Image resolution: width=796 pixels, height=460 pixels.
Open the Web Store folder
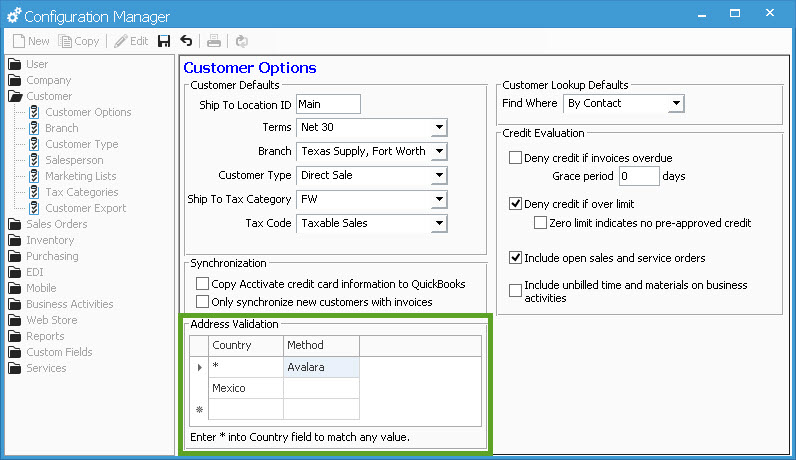coord(43,320)
